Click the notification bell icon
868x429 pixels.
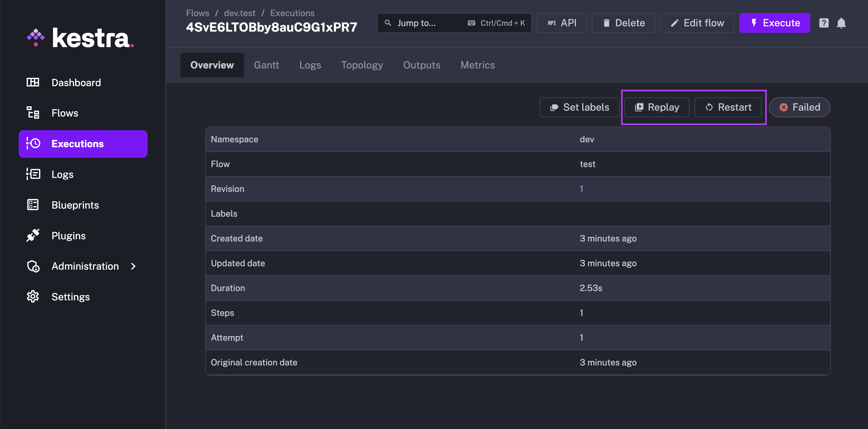(x=841, y=23)
